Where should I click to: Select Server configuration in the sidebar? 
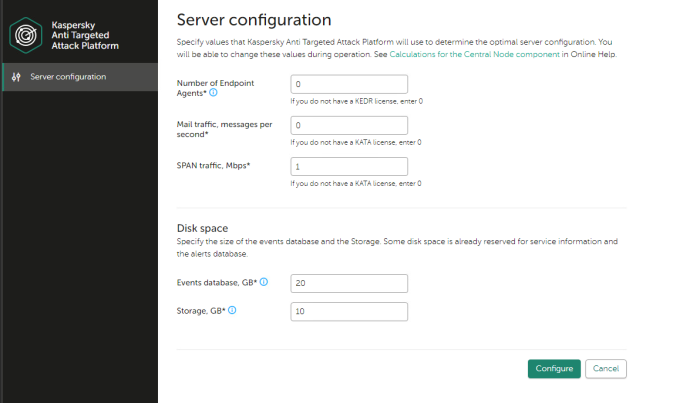[80, 77]
